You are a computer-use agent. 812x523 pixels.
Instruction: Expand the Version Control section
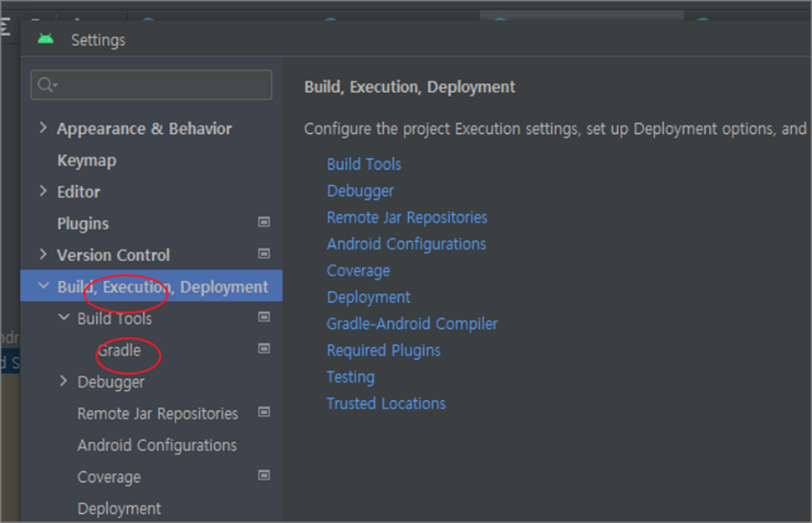pyautogui.click(x=43, y=255)
